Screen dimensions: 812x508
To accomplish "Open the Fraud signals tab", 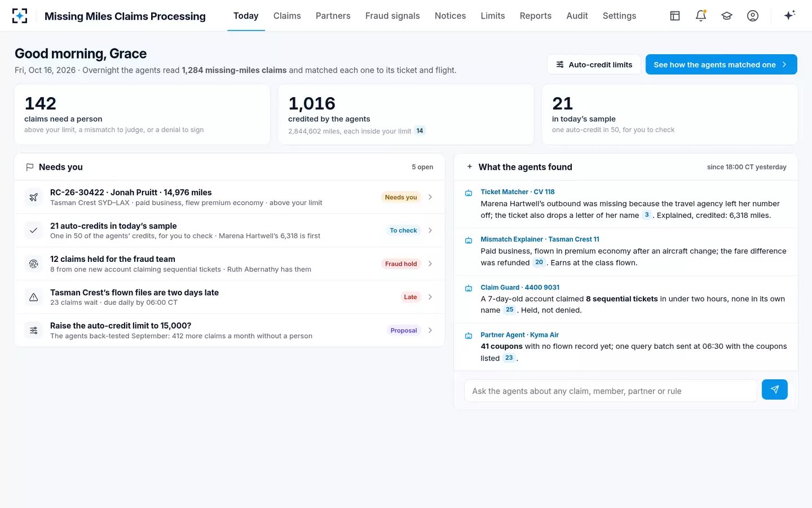I will click(x=392, y=16).
